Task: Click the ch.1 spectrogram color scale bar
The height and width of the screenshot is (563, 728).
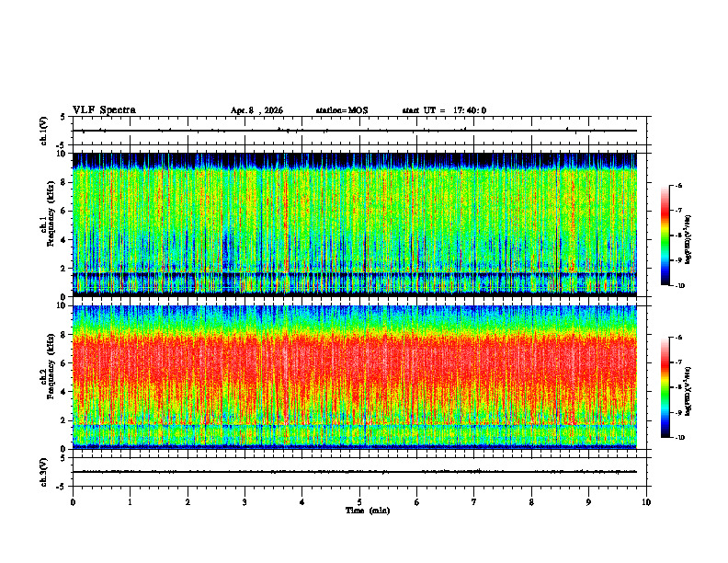Action: pyautogui.click(x=665, y=236)
